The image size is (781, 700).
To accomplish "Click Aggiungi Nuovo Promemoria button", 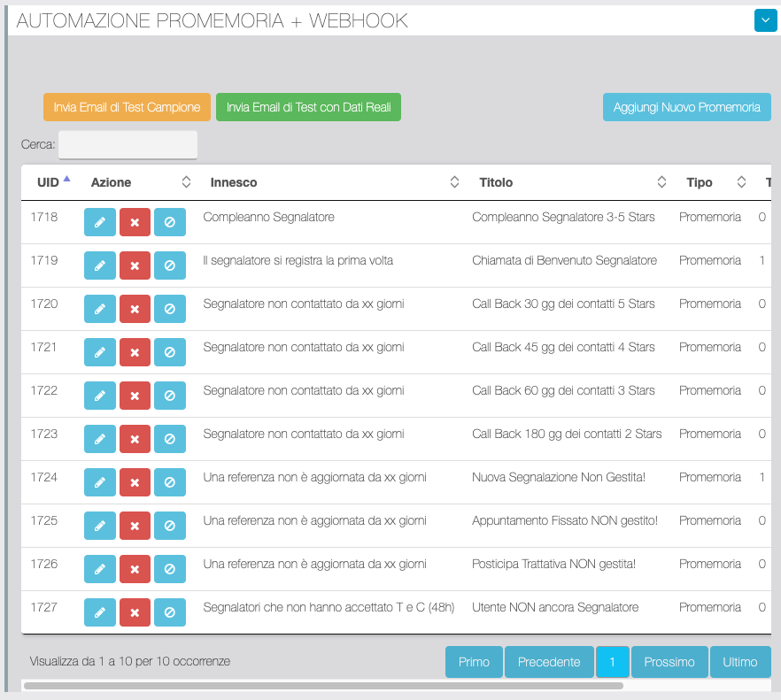I will point(686,107).
